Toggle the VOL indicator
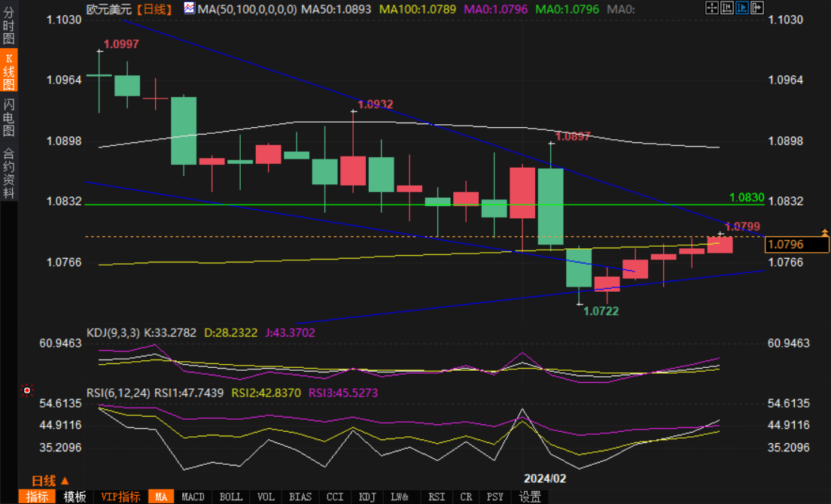 click(266, 496)
